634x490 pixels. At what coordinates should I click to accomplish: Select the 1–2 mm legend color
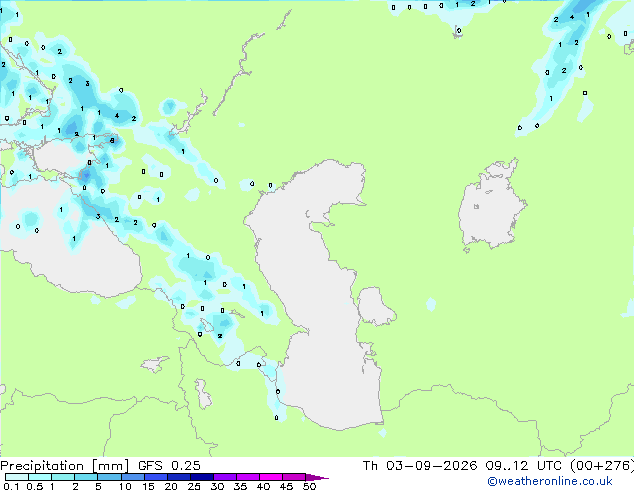pyautogui.click(x=63, y=477)
